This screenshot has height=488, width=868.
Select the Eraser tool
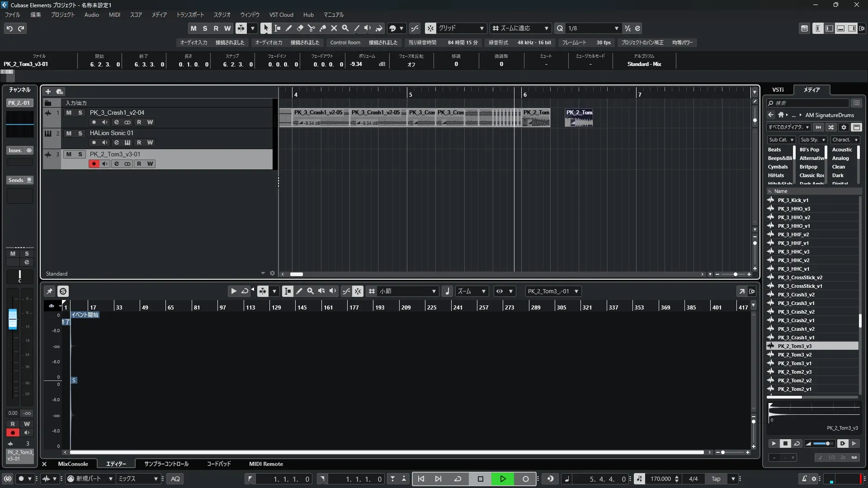pos(300,28)
